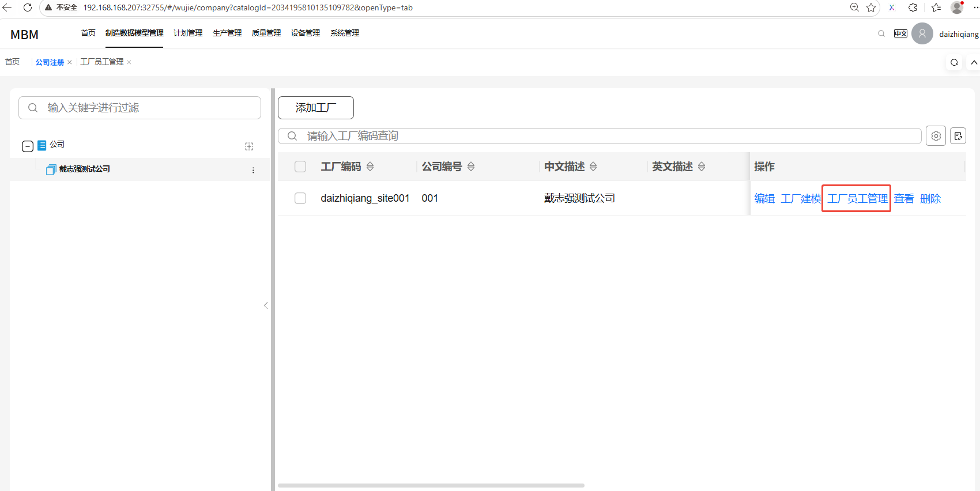
Task: Collapse the header with the up chevron
Action: click(974, 62)
